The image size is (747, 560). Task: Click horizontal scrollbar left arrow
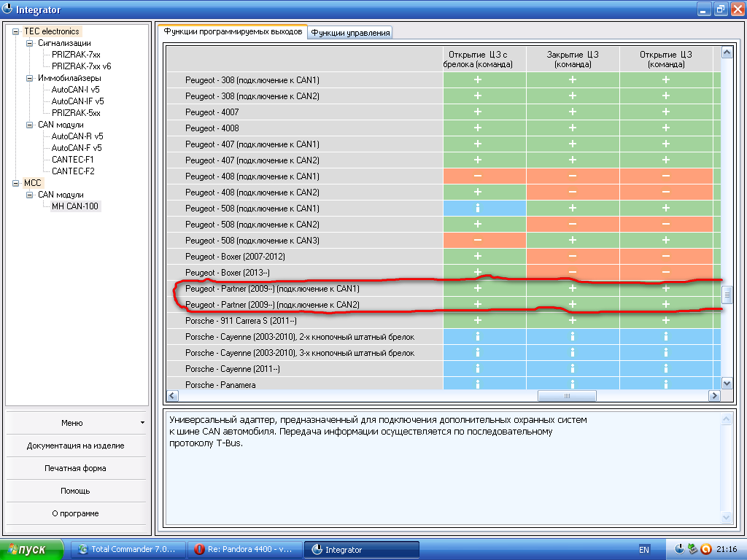point(172,396)
